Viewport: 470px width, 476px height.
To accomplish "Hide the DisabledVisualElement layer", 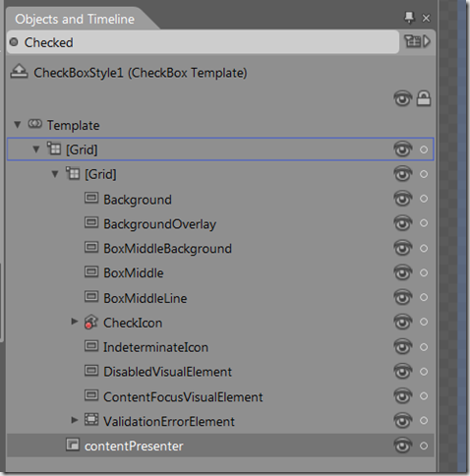I will pos(402,372).
